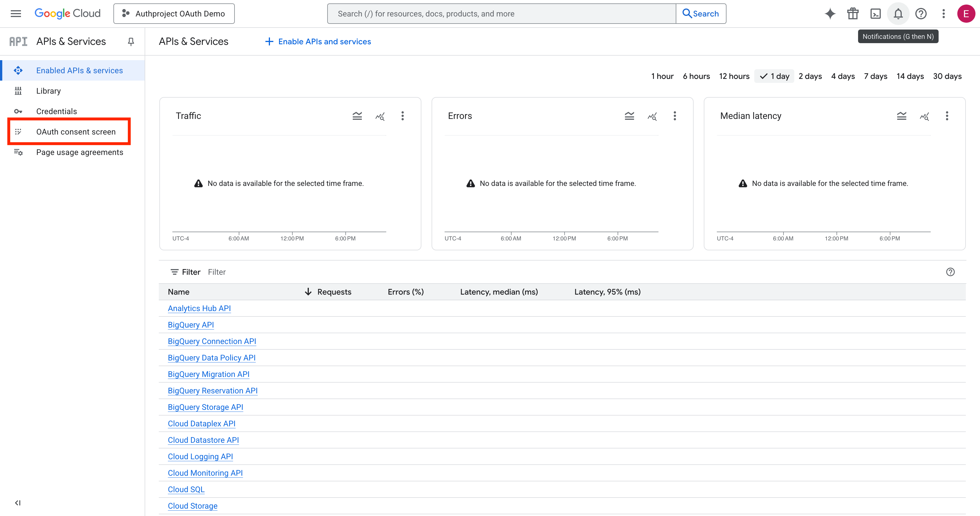Viewport: 980px width, 516px height.
Task: Select the 6 hours time range
Action: tap(696, 76)
